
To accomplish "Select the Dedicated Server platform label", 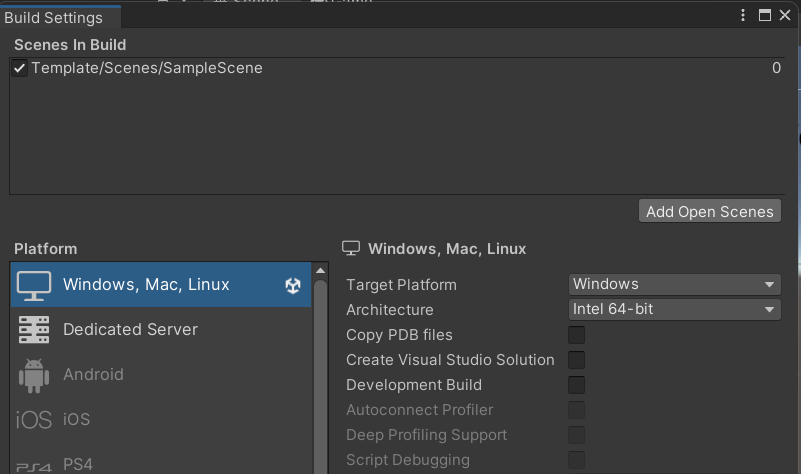I will (130, 329).
